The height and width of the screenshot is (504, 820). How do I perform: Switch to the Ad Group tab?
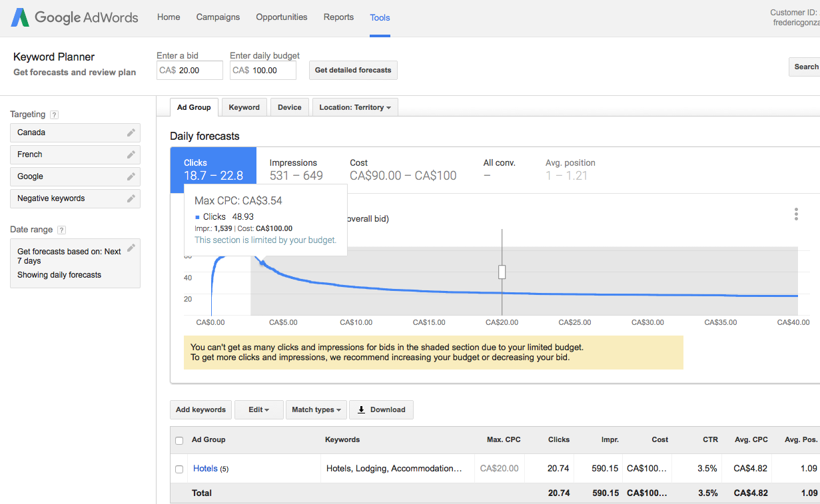pos(194,107)
